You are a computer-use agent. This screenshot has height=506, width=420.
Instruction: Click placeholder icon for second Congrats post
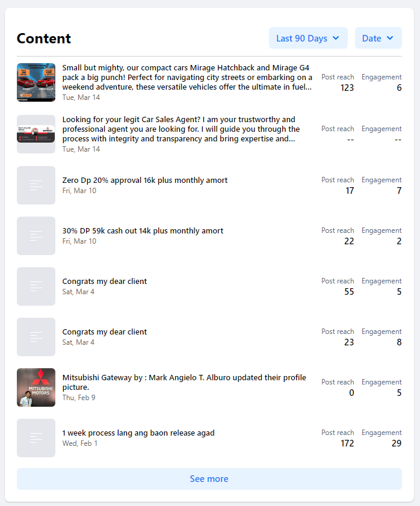click(36, 337)
